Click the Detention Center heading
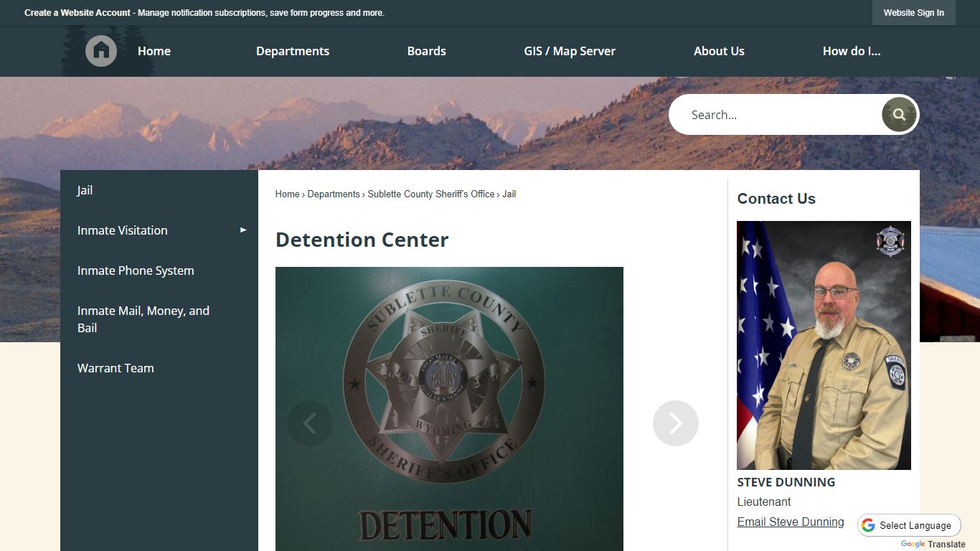The width and height of the screenshot is (980, 551). pos(362,240)
